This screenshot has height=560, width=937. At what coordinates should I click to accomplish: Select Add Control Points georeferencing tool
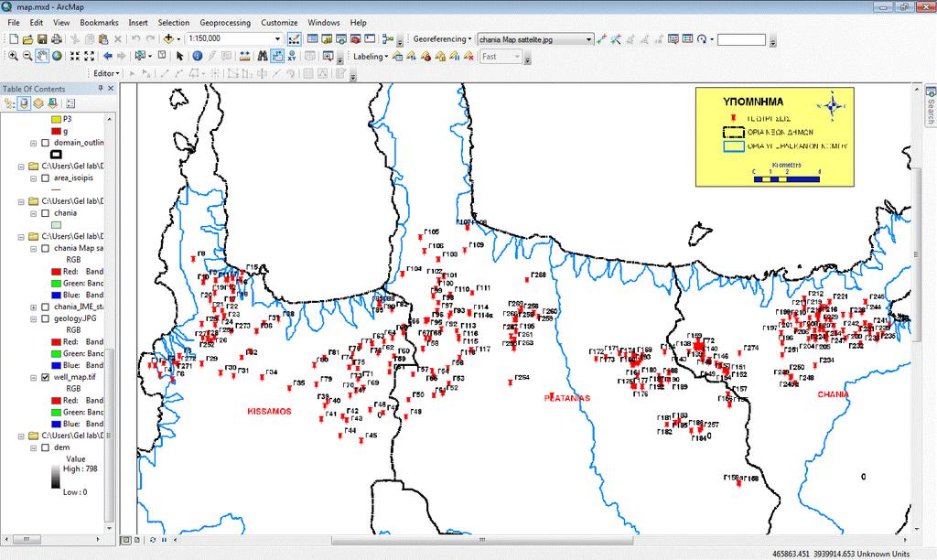click(x=601, y=39)
